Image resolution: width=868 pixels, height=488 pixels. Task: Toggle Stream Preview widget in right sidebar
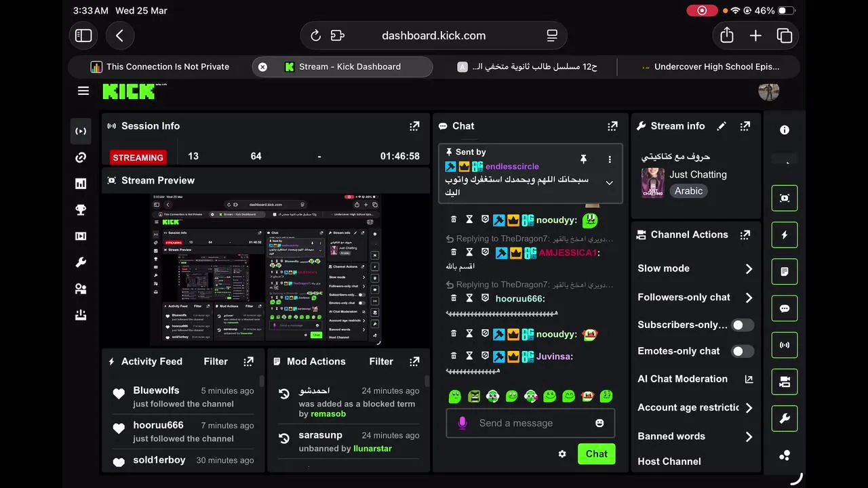(x=785, y=198)
